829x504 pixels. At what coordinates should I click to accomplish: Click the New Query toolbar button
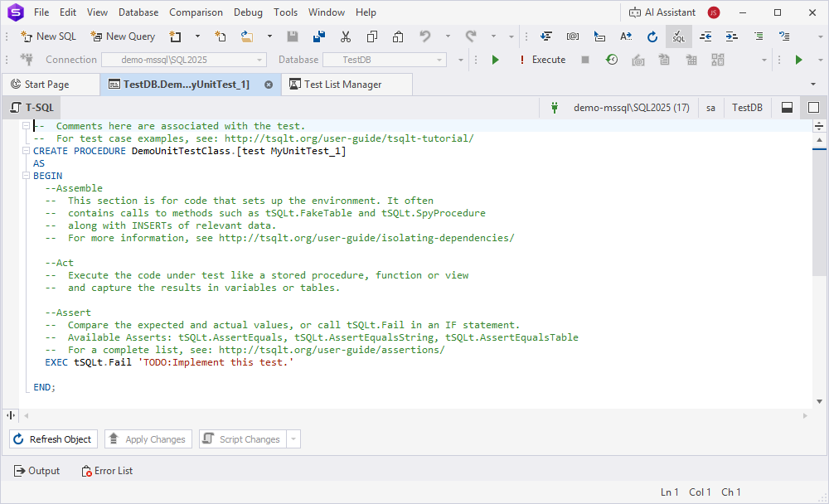tap(124, 36)
